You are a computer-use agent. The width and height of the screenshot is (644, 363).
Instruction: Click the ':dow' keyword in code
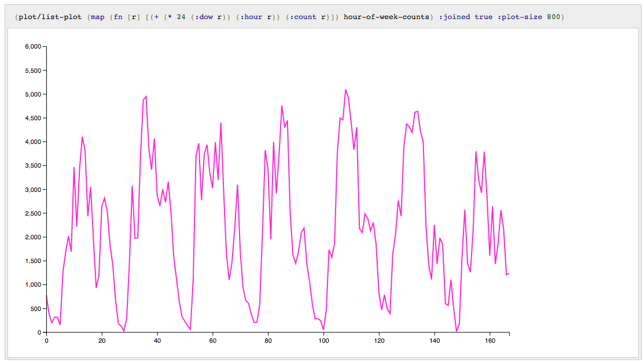coord(204,17)
